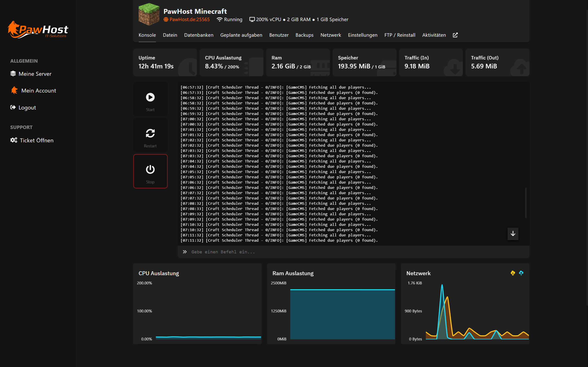
Task: Click the Traffic (Out) card
Action: [x=498, y=62]
